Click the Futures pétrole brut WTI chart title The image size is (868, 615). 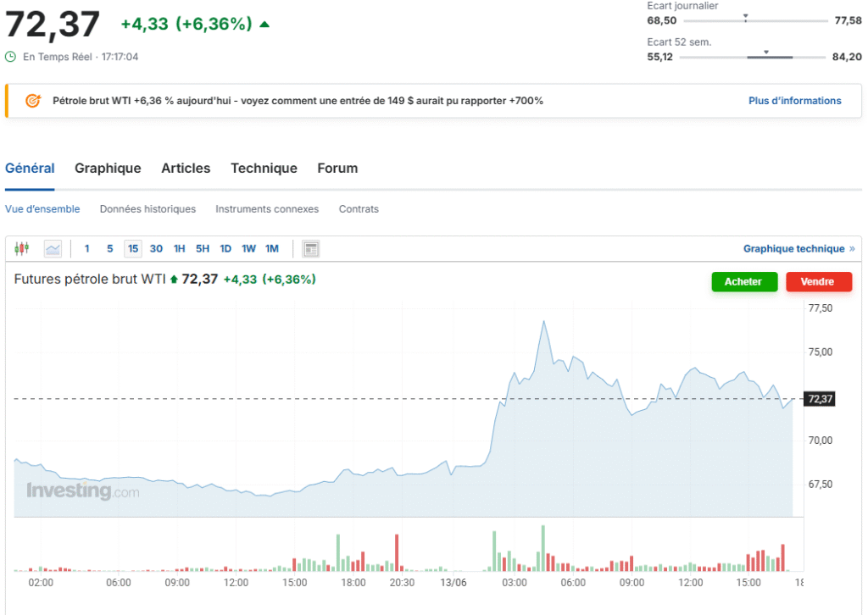pos(90,280)
